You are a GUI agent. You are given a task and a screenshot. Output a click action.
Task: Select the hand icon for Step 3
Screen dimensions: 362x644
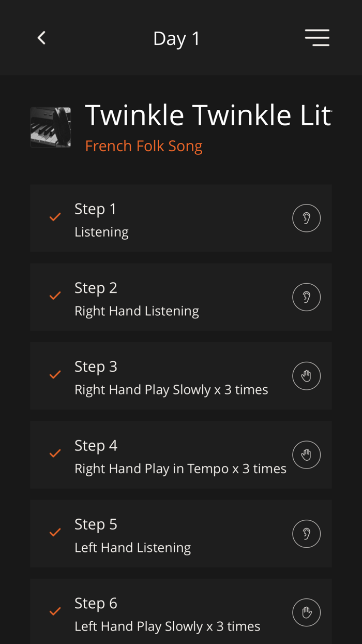[307, 375]
